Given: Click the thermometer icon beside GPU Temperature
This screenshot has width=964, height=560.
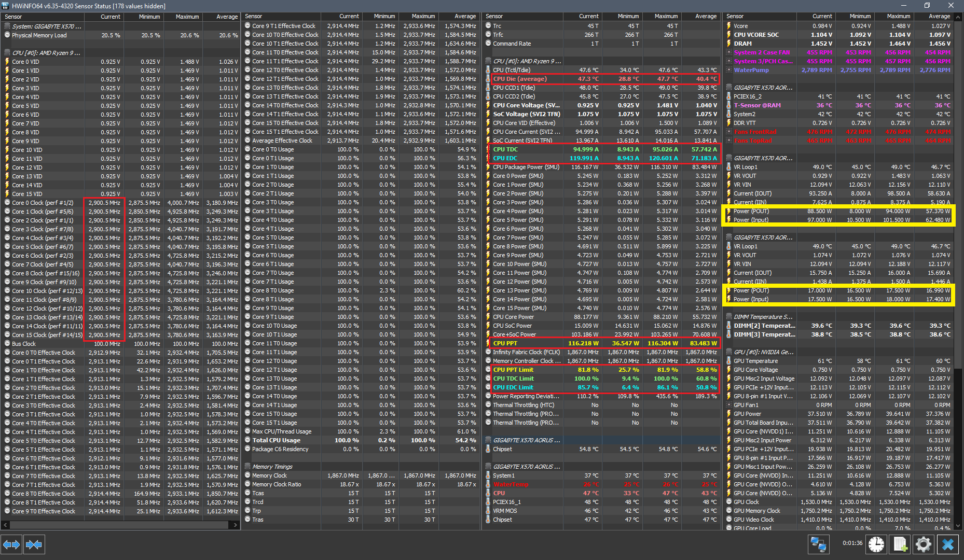Looking at the screenshot, I should pyautogui.click(x=729, y=361).
